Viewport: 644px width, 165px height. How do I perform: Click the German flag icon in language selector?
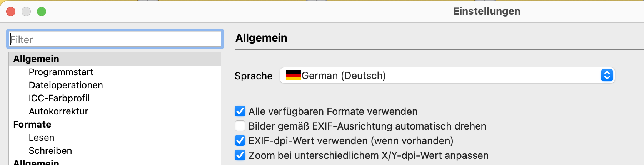(x=293, y=75)
